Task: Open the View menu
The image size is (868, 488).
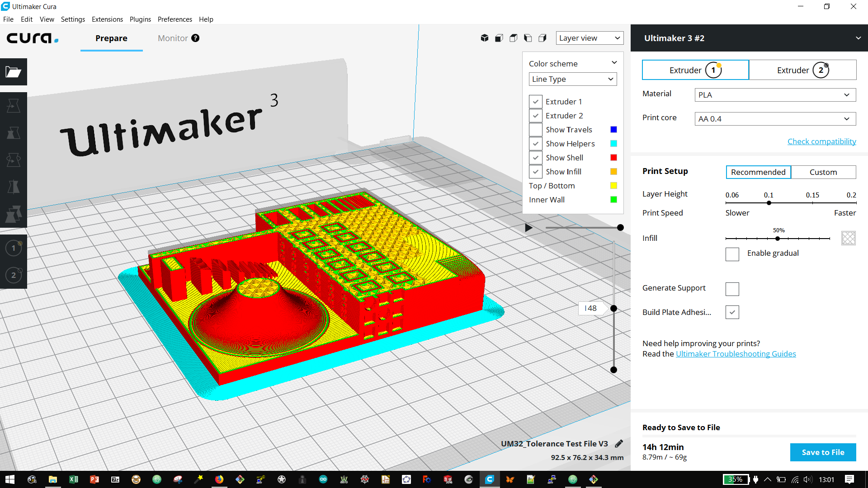Action: tap(47, 19)
